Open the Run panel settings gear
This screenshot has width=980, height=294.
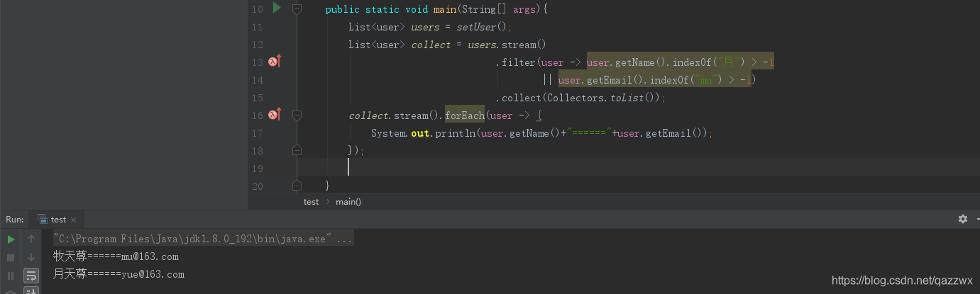[962, 219]
